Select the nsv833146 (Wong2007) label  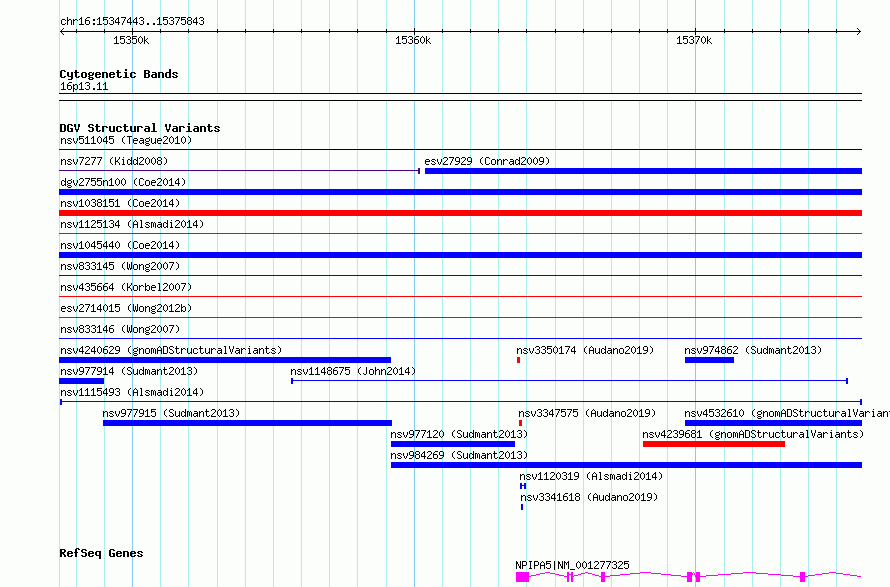tap(120, 329)
